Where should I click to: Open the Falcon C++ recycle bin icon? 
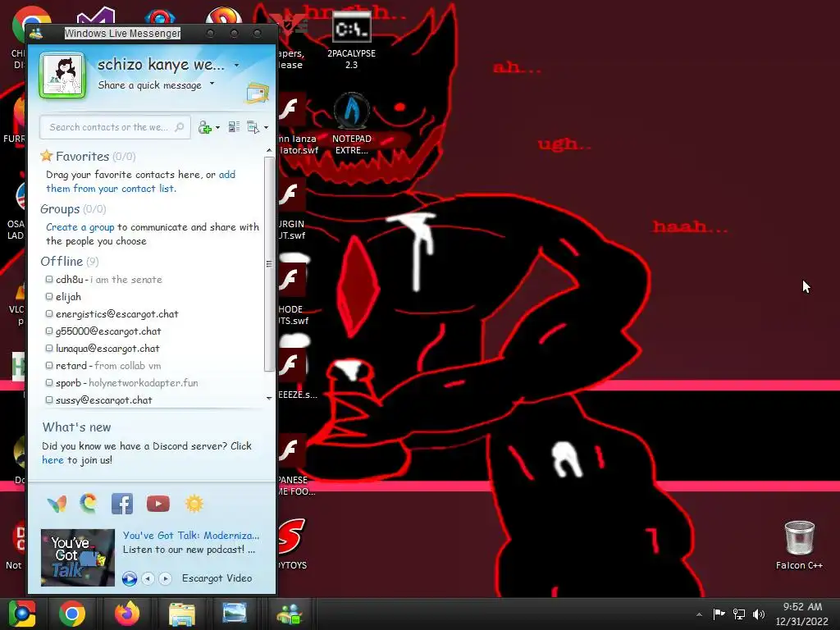pyautogui.click(x=799, y=545)
